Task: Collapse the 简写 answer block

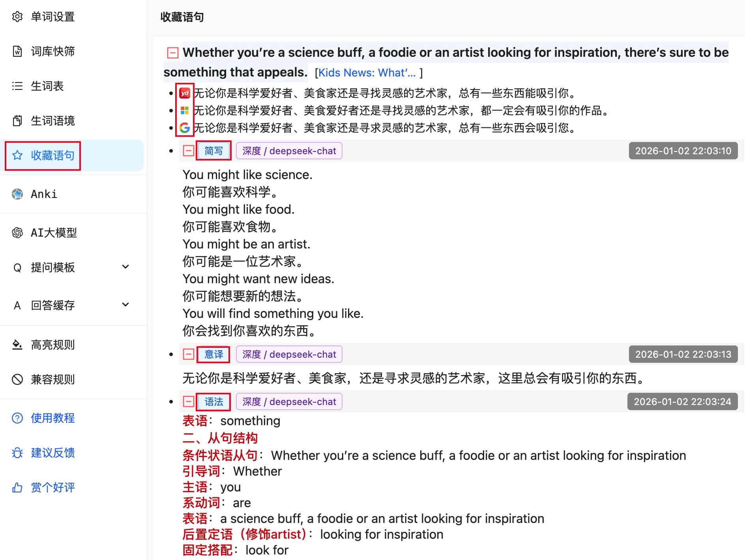Action: (189, 151)
